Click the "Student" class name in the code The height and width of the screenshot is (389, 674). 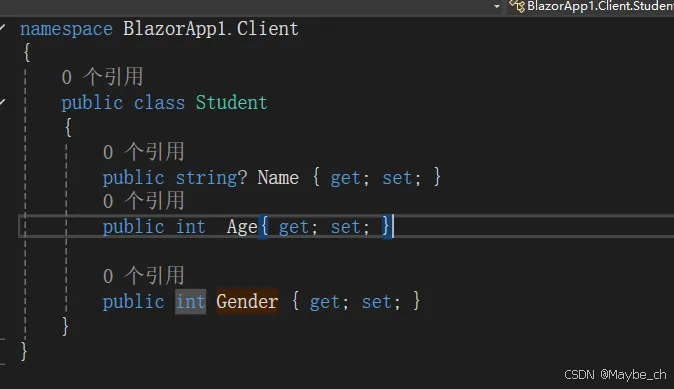[x=231, y=103]
